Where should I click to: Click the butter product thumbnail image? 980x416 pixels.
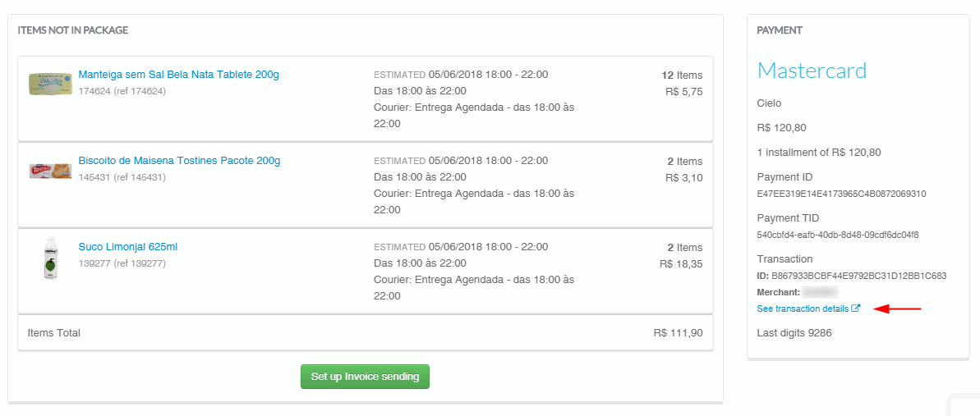coord(50,83)
